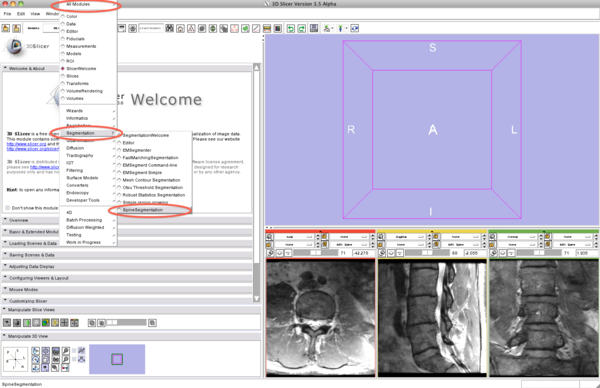Click the undo arrow in the toolbar
The height and width of the screenshot is (388, 600).
(291, 28)
